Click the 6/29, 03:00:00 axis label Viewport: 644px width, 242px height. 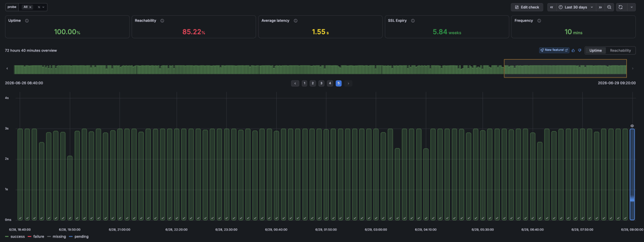coord(376,229)
